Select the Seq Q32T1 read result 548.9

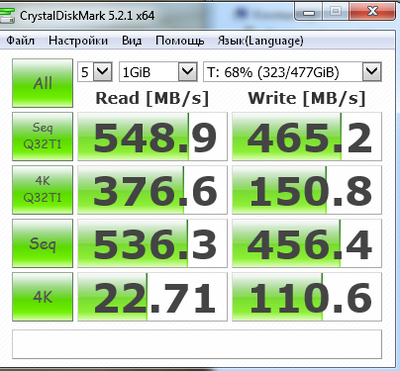tap(152, 136)
